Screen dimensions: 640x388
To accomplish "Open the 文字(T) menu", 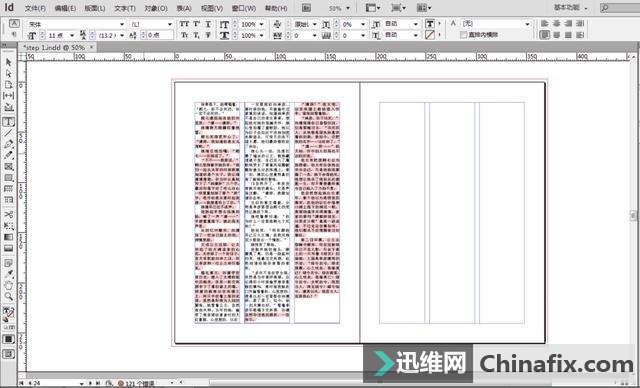I will pos(124,8).
